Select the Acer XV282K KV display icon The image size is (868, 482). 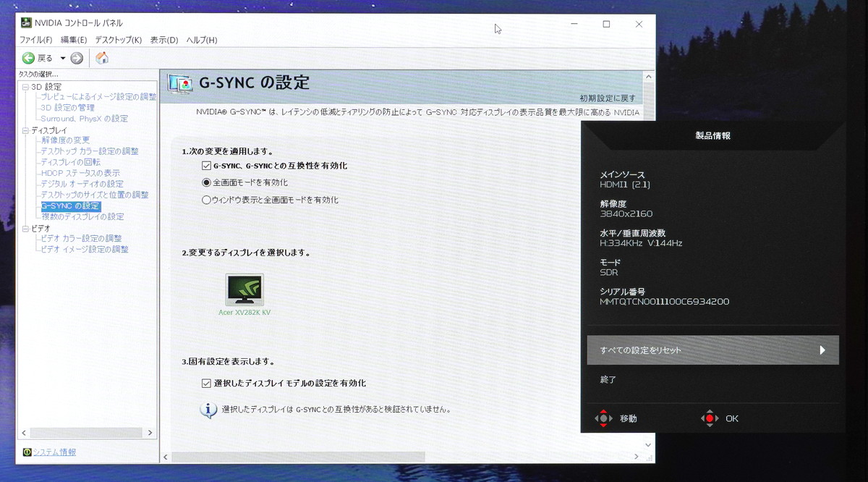coord(244,289)
